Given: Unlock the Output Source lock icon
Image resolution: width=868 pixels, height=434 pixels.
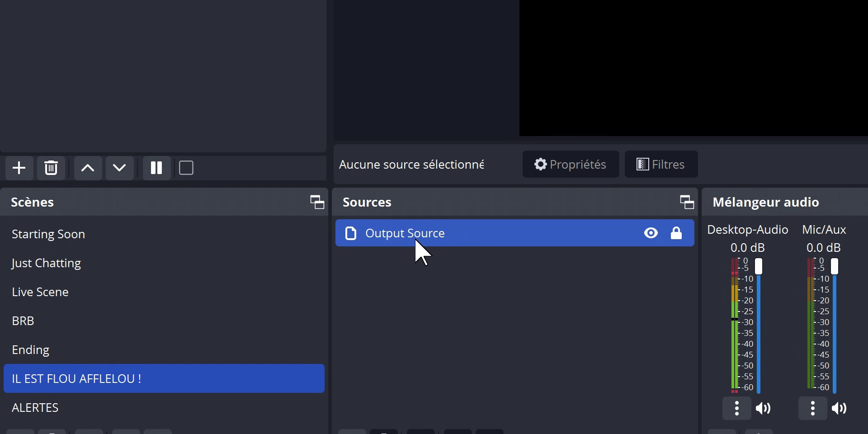Looking at the screenshot, I should pos(676,233).
